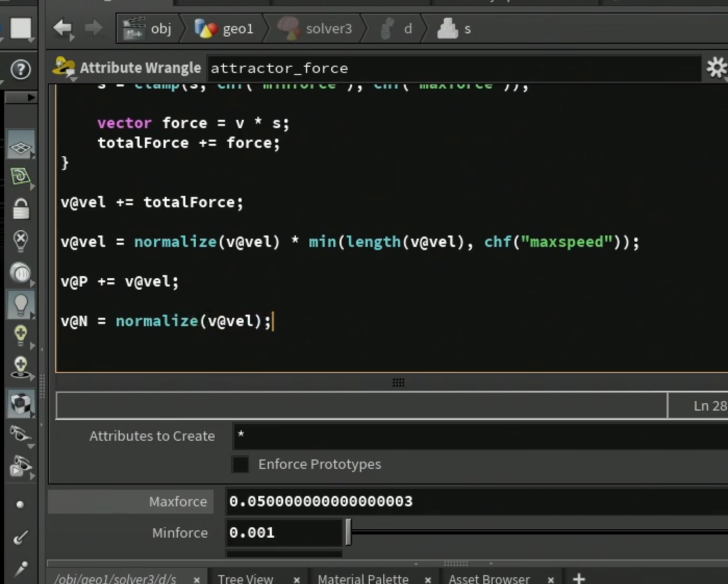
Task: Switch to the /obj/geo1/solver3/d/s tab
Action: tap(116, 579)
